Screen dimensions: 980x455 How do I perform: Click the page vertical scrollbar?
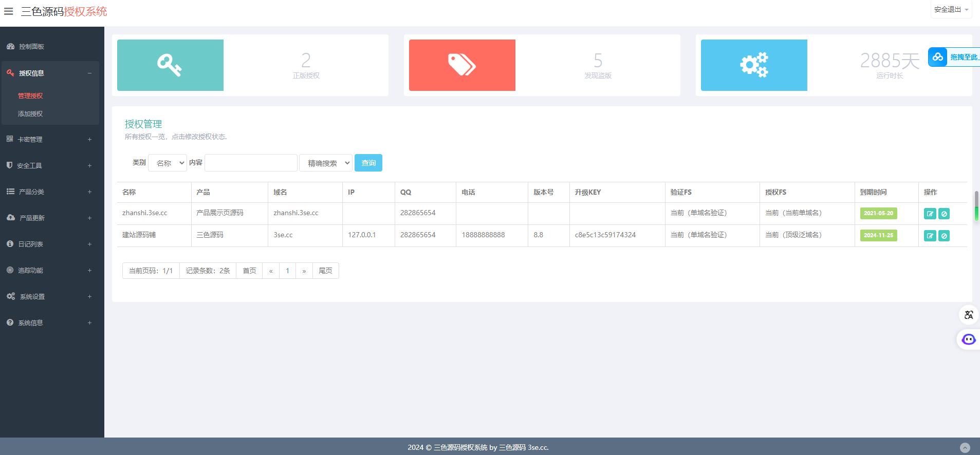click(x=976, y=205)
